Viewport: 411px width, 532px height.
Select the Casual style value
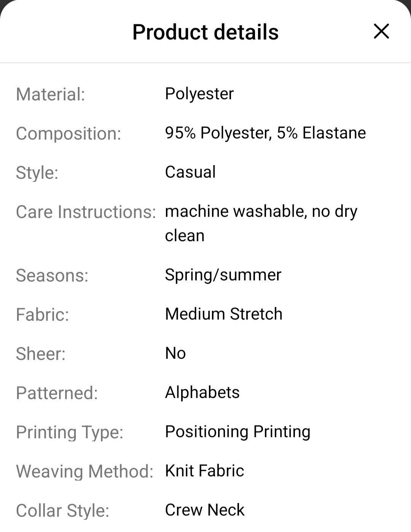click(190, 172)
